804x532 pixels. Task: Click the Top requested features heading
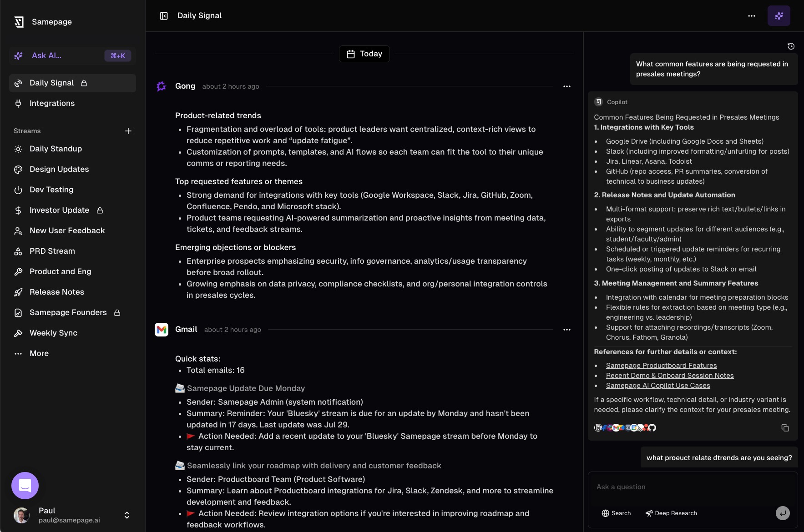(x=239, y=181)
